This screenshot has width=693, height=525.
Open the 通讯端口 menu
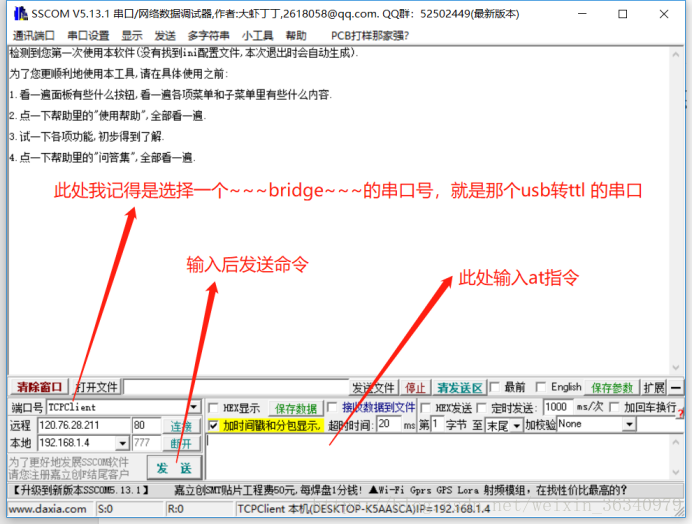tap(34, 35)
